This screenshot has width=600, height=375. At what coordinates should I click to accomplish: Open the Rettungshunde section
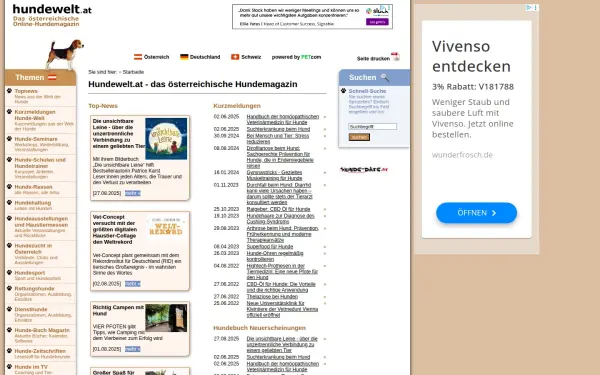34,289
